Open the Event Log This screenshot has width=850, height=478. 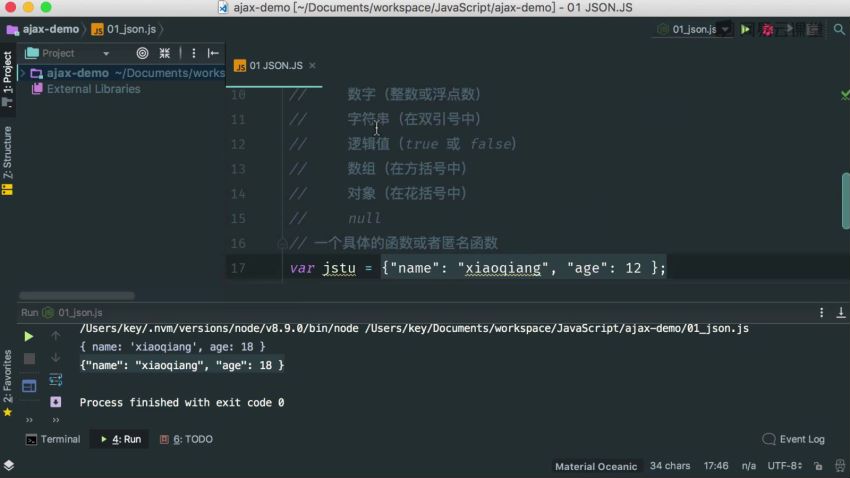794,440
